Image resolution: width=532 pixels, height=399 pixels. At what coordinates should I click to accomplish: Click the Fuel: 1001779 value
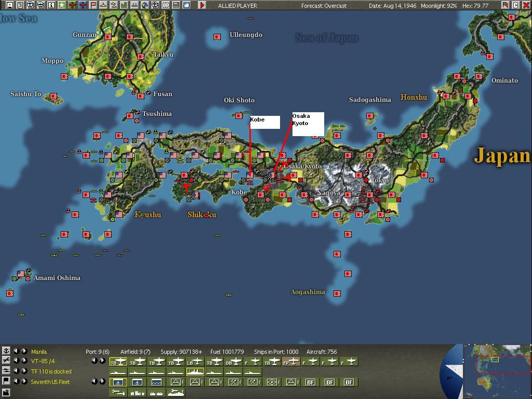click(x=227, y=352)
